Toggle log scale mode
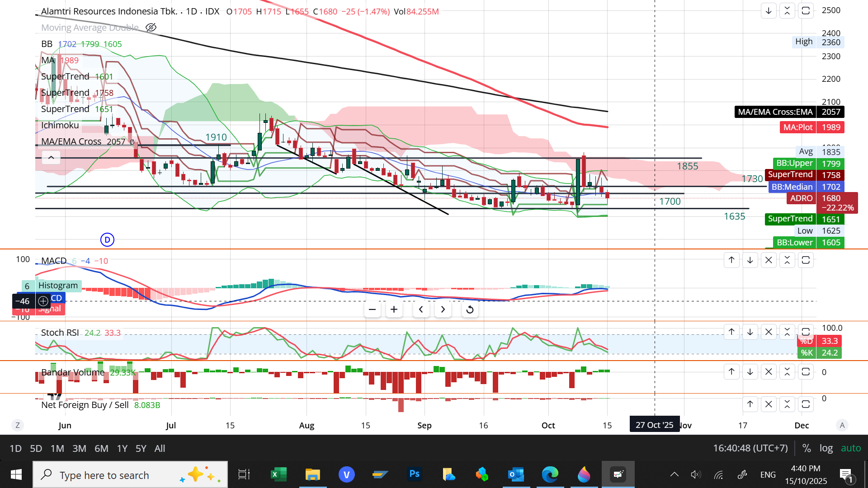 pos(826,448)
